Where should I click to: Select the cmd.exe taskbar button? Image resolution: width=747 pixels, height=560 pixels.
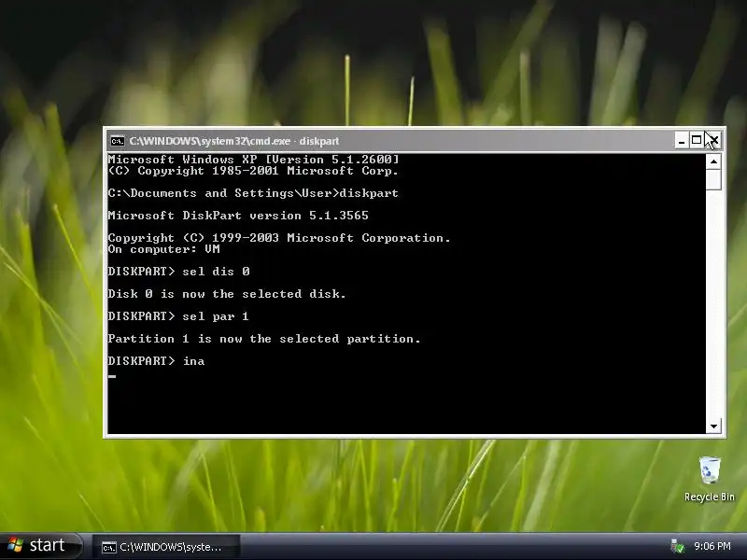pyautogui.click(x=166, y=547)
